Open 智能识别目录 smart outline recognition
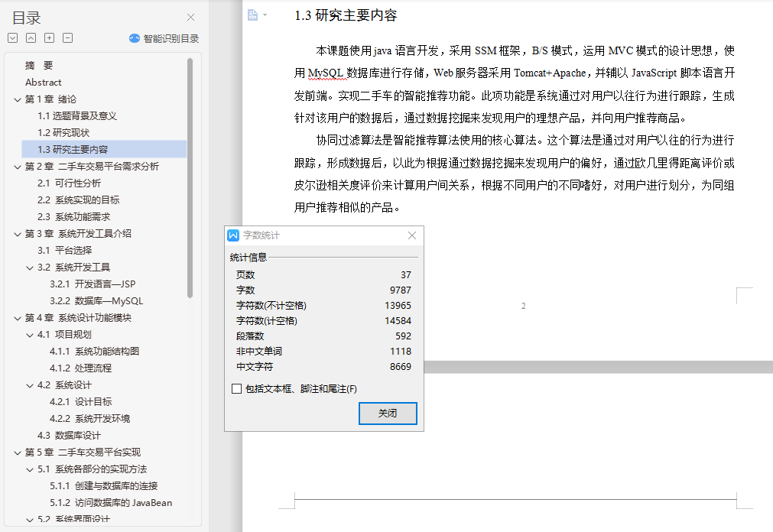Screen dimensions: 773x532 coord(164,38)
